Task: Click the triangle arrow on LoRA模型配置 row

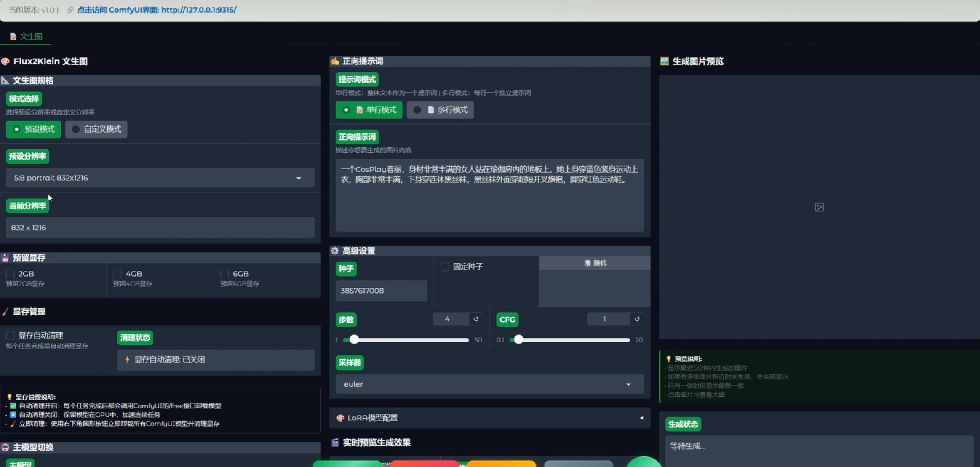Action: point(641,418)
